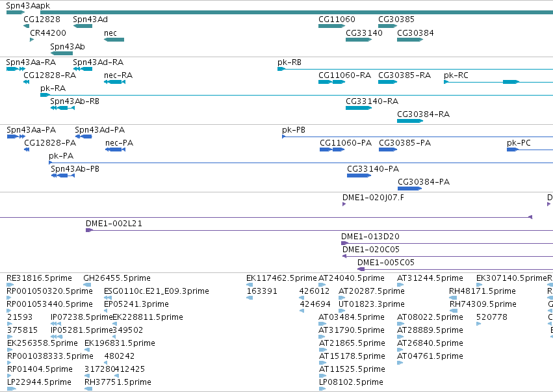Click the CG30384-RA transcript label

tap(423, 114)
